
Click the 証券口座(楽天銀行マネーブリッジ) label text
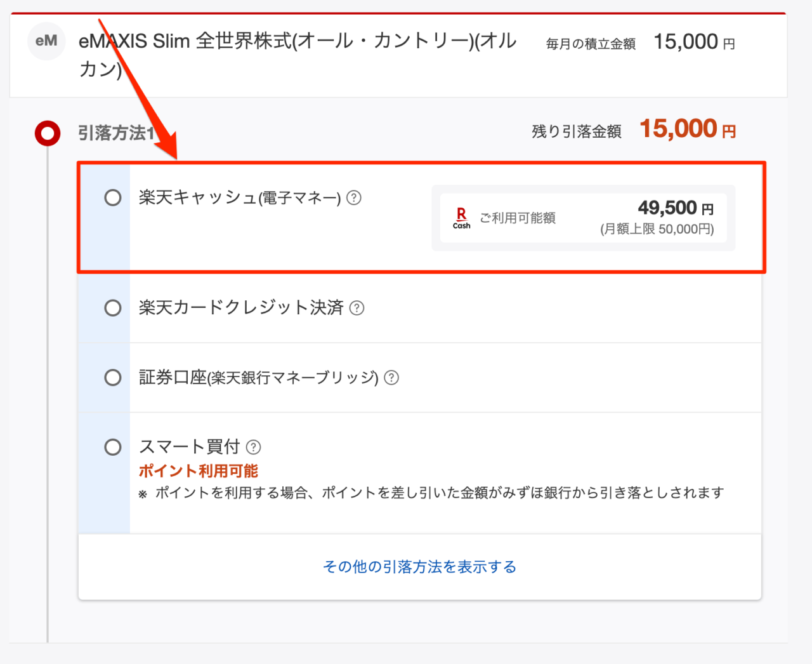[x=258, y=378]
